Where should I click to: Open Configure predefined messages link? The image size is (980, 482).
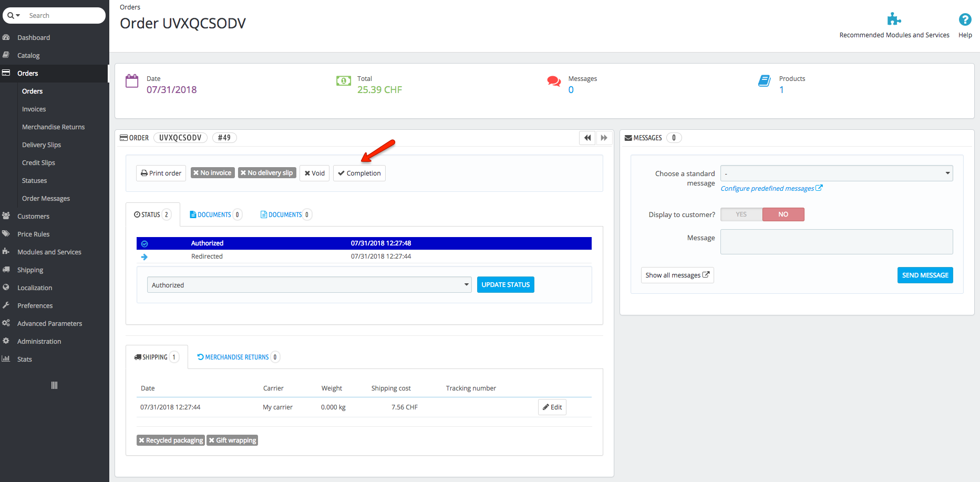pos(771,188)
